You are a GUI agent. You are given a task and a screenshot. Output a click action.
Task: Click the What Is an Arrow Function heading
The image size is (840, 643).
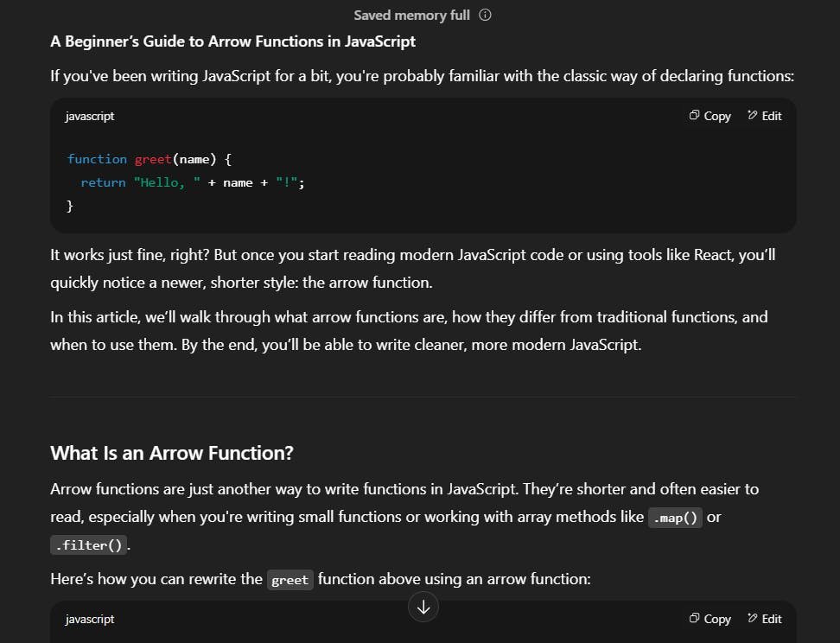171,452
